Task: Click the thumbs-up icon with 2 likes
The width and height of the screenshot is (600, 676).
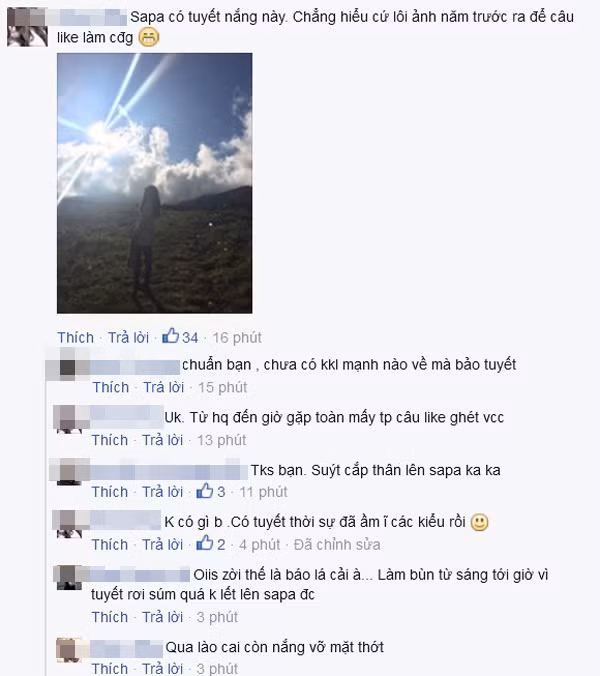Action: [x=205, y=543]
